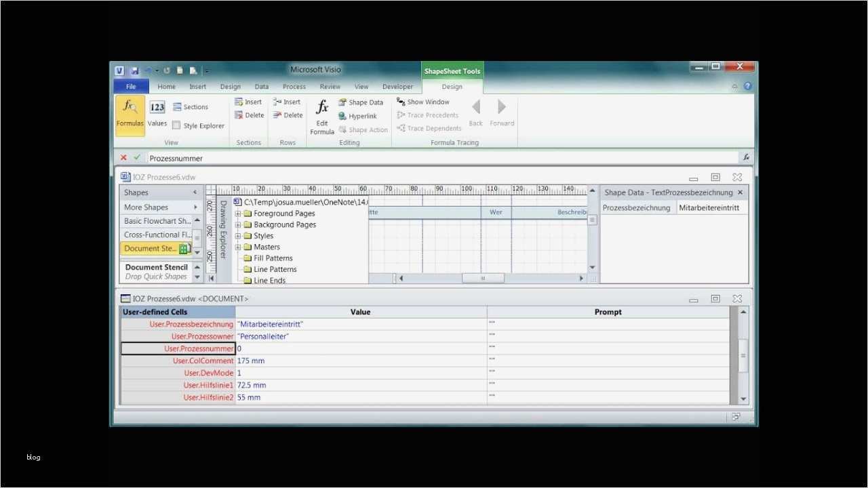
Task: Click the Visio application logo icon
Action: [x=119, y=70]
